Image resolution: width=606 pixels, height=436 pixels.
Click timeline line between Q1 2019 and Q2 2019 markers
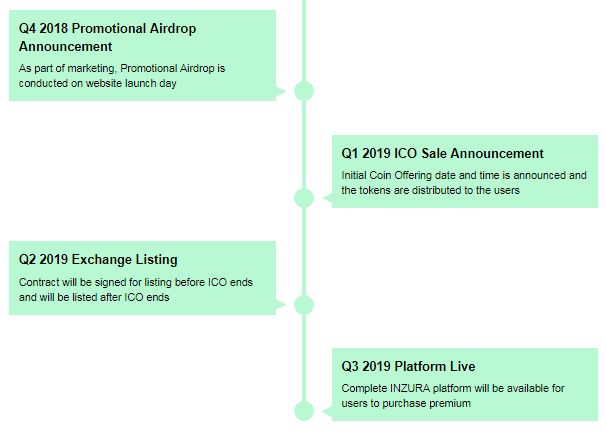[304, 252]
